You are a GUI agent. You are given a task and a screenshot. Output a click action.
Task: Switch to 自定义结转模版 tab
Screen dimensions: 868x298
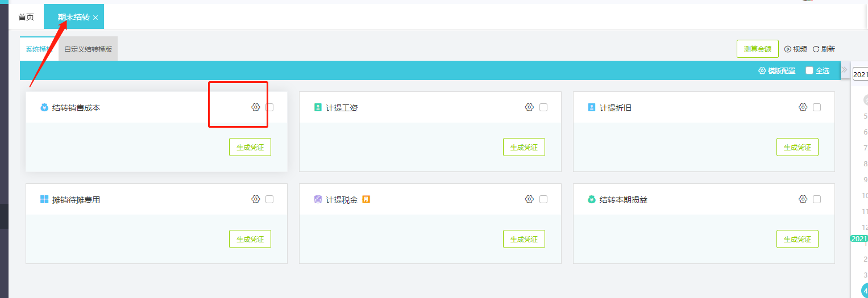(x=88, y=49)
